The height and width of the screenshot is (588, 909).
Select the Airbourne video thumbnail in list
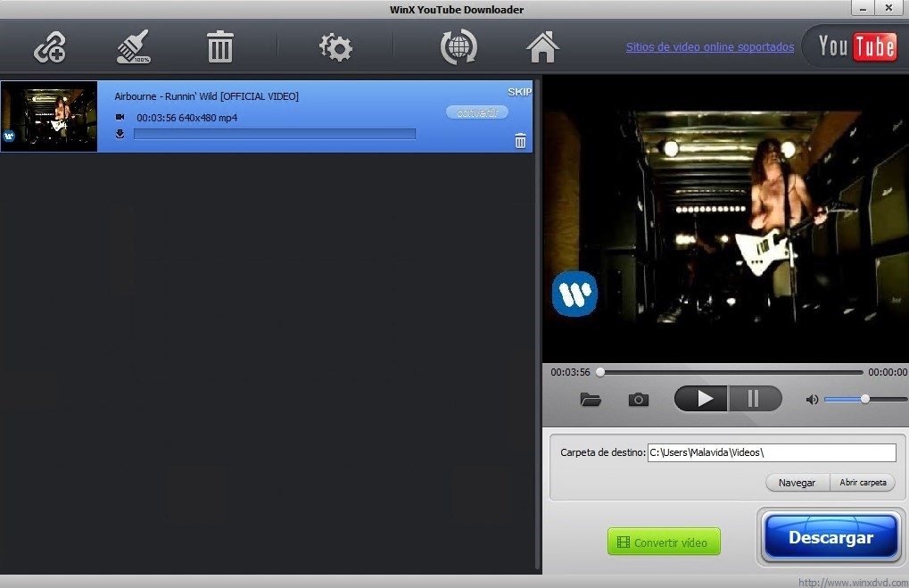(x=49, y=117)
